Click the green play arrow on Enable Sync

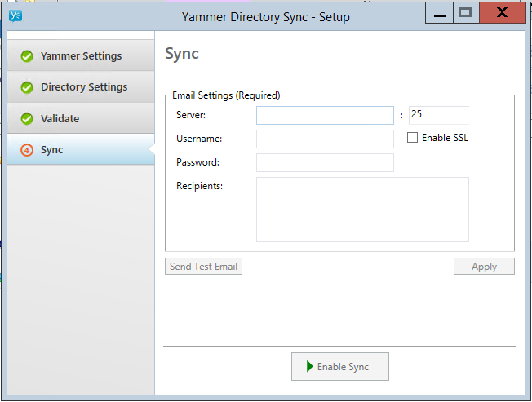pos(310,367)
